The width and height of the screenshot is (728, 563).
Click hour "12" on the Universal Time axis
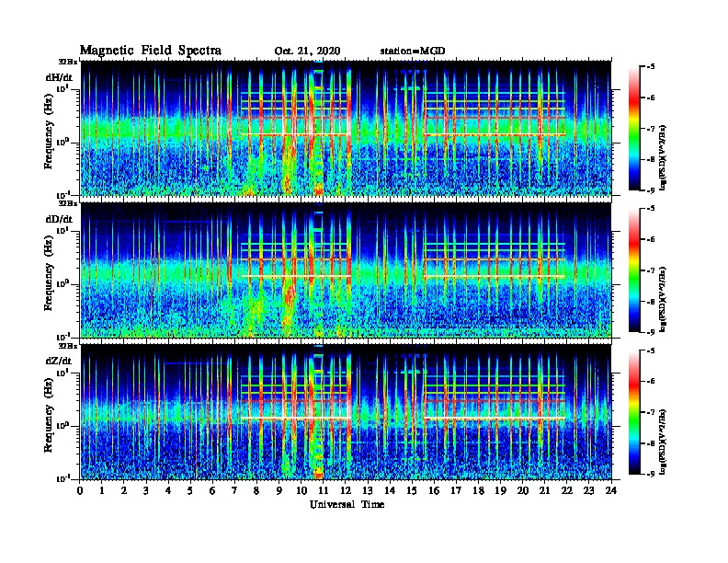346,490
